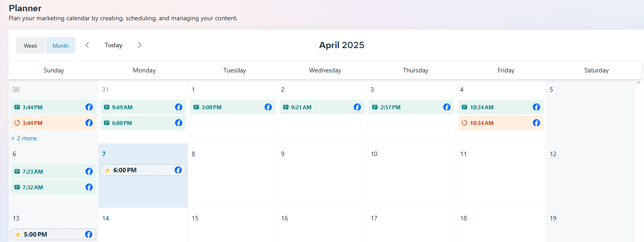Click the sparkle icon on 5:00 PM draft
The width and height of the screenshot is (644, 242).
[x=18, y=235]
